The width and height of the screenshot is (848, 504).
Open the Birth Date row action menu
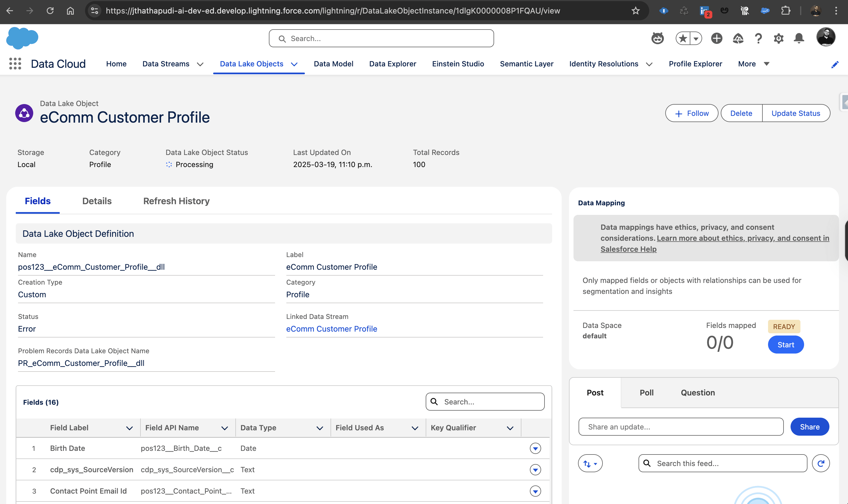[x=535, y=448]
